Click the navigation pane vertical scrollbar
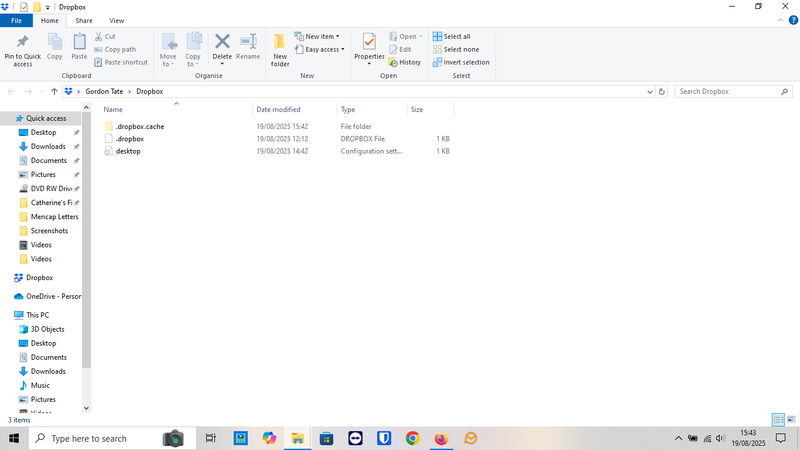The height and width of the screenshot is (450, 800). (86, 250)
